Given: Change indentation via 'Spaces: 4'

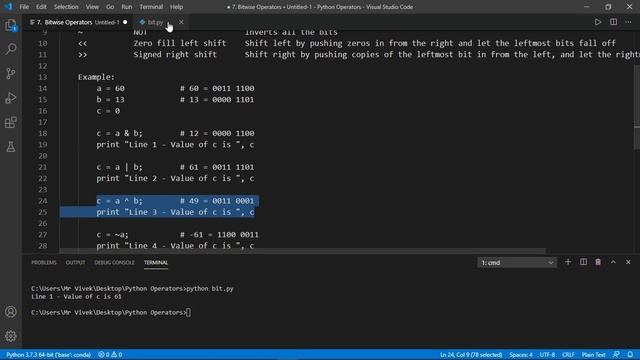Looking at the screenshot, I should coord(520,355).
